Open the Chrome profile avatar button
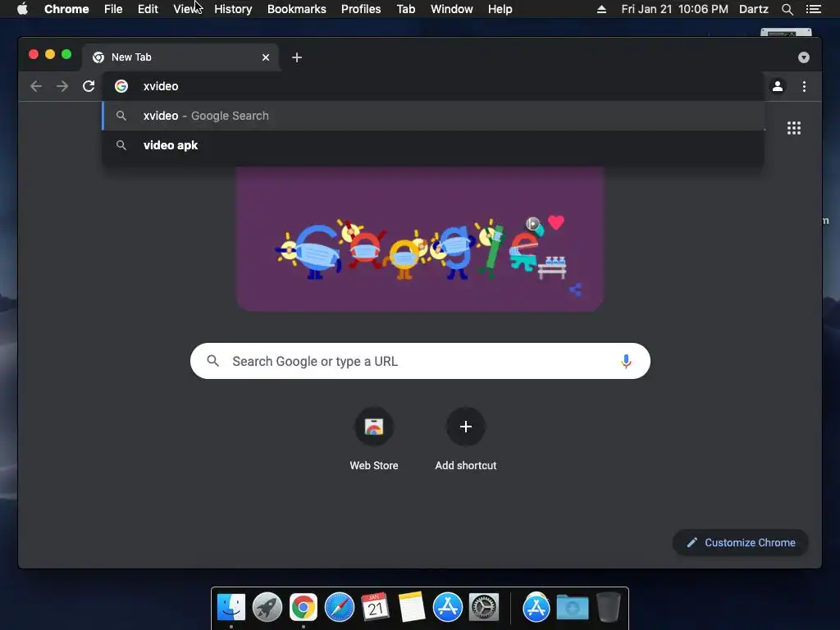The width and height of the screenshot is (840, 630). coord(778,86)
